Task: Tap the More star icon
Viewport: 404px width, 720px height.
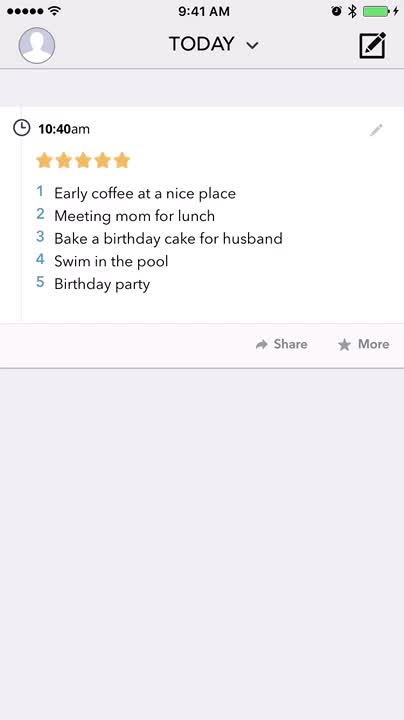Action: click(x=344, y=344)
